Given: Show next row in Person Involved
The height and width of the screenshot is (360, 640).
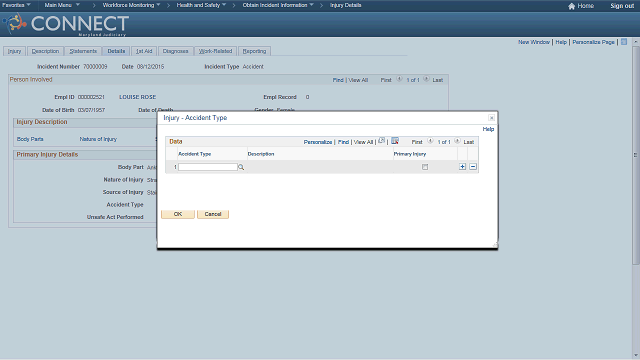Looking at the screenshot, I should pyautogui.click(x=426, y=79).
